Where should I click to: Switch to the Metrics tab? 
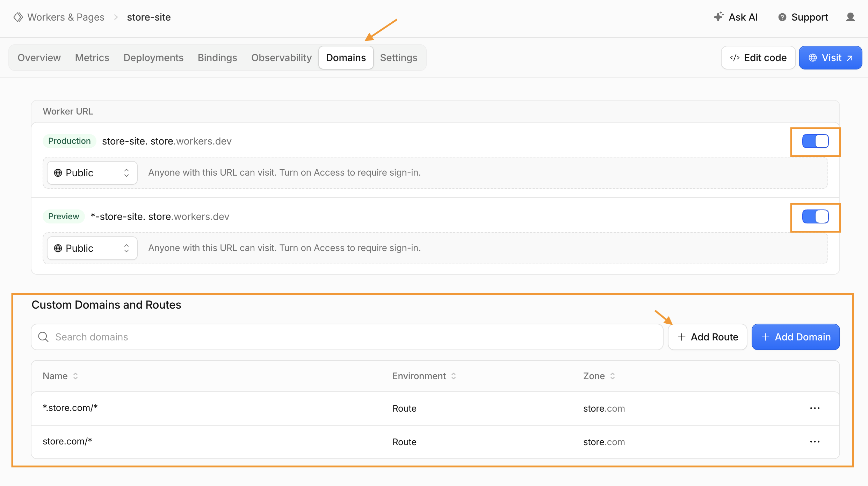(x=92, y=58)
